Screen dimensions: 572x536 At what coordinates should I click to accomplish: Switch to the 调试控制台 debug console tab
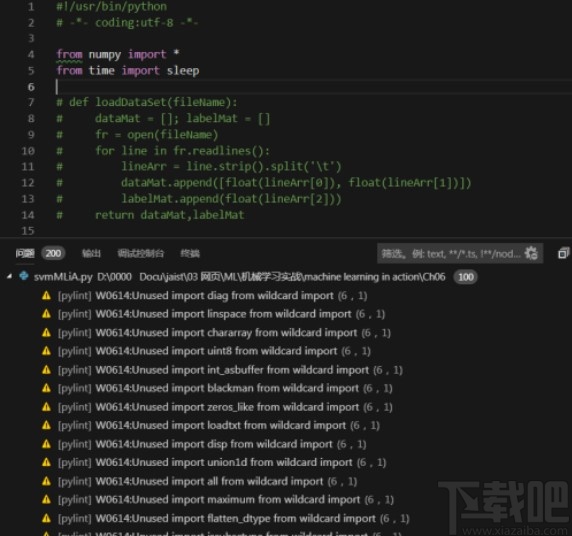coord(141,253)
